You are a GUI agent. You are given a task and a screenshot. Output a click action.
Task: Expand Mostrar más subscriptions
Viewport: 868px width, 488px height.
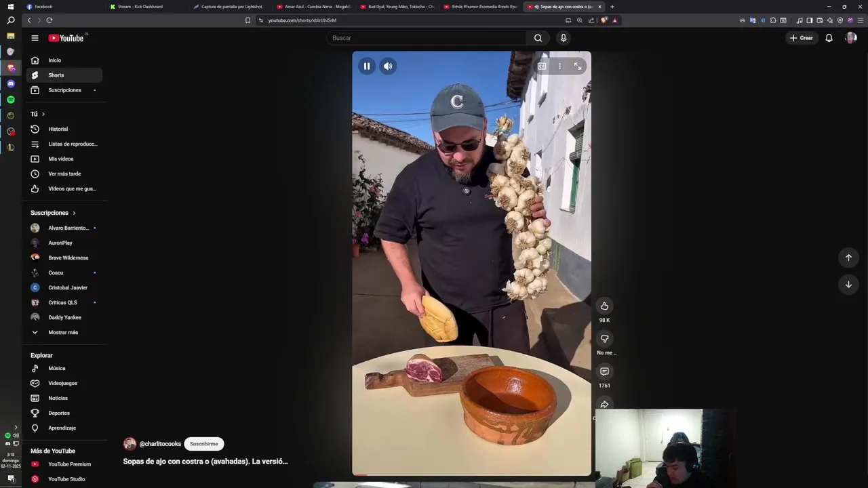[64, 332]
